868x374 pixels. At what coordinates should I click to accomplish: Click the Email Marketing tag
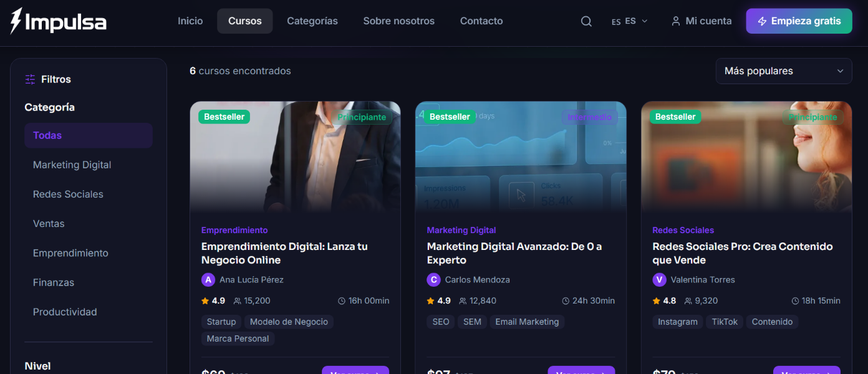[x=527, y=322]
